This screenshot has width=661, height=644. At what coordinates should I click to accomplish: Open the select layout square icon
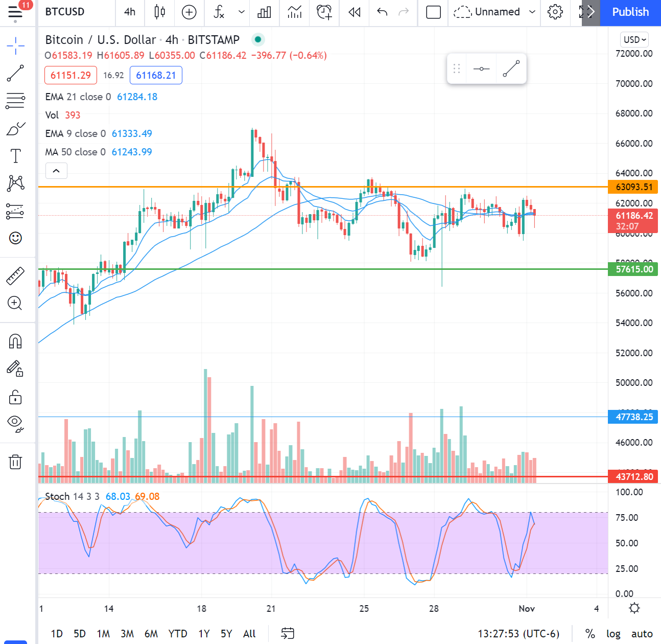(433, 12)
